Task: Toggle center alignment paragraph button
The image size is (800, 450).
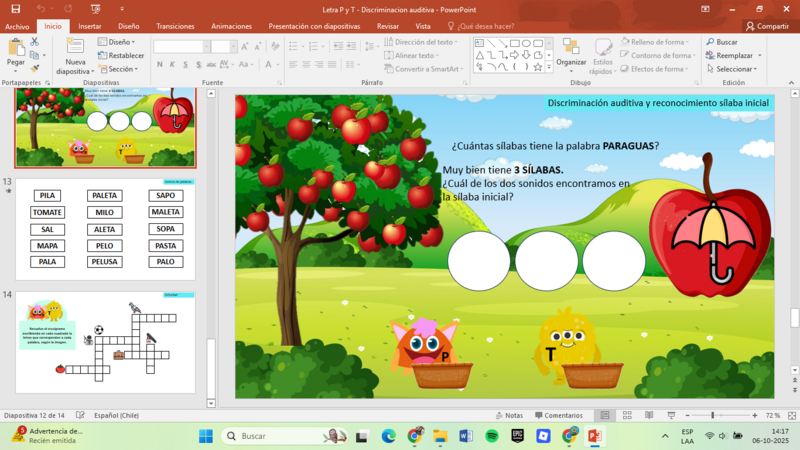Action: point(306,64)
